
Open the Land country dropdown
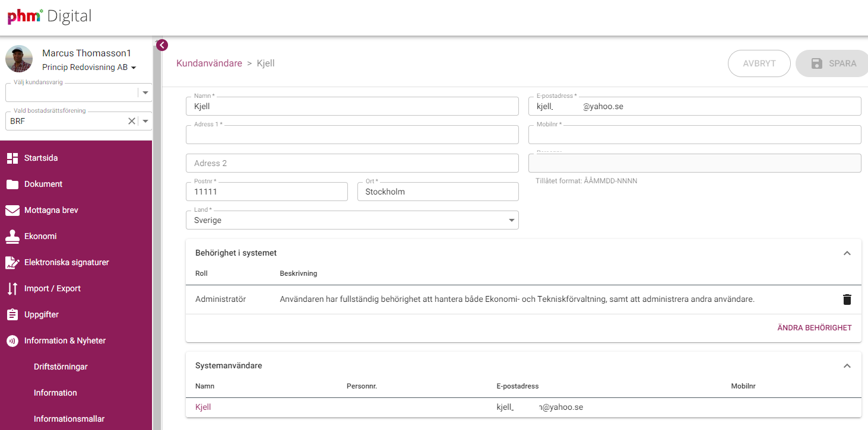511,221
